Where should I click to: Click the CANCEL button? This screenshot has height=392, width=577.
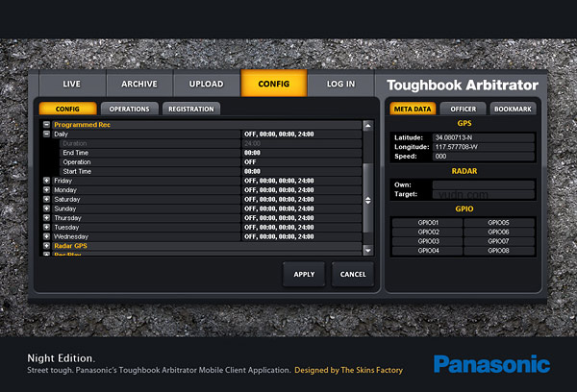pyautogui.click(x=353, y=275)
